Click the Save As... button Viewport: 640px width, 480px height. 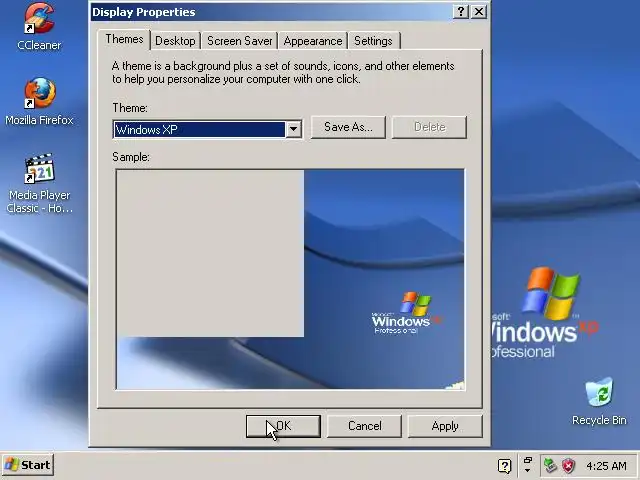(348, 127)
